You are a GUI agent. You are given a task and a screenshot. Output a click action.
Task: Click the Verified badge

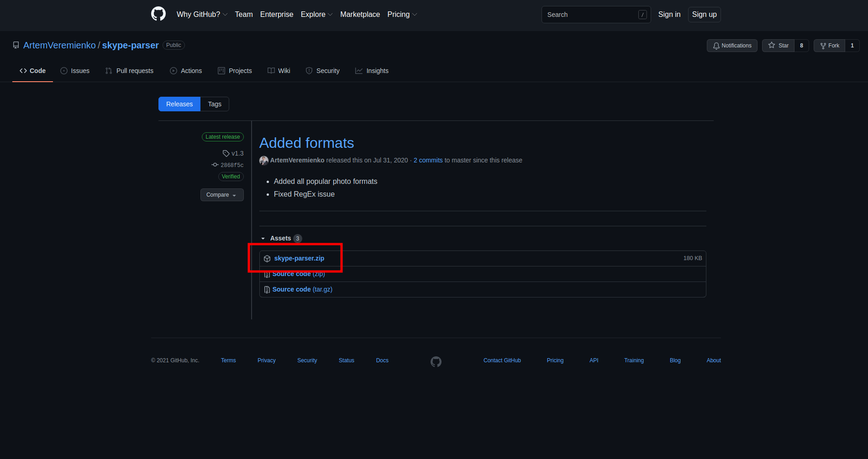click(x=231, y=177)
